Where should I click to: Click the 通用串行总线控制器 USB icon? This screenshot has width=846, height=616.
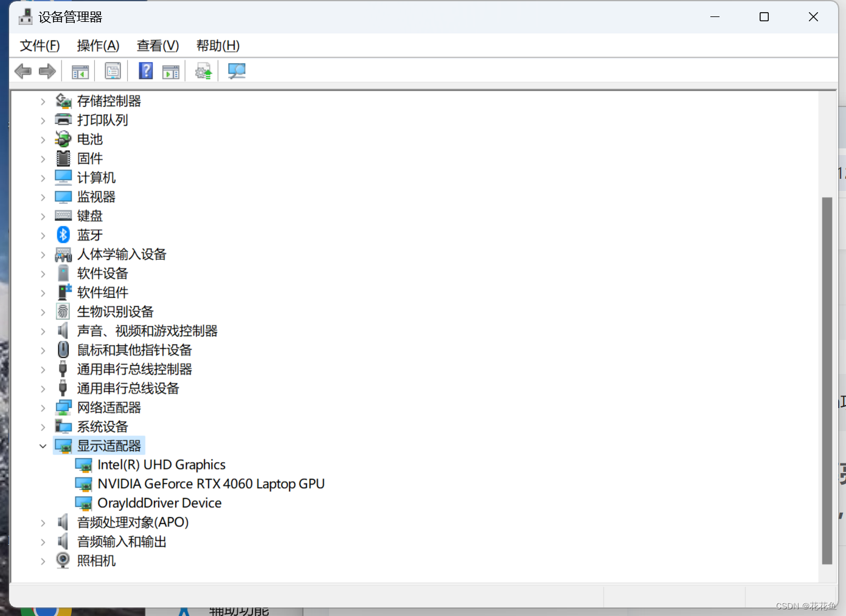tap(63, 369)
